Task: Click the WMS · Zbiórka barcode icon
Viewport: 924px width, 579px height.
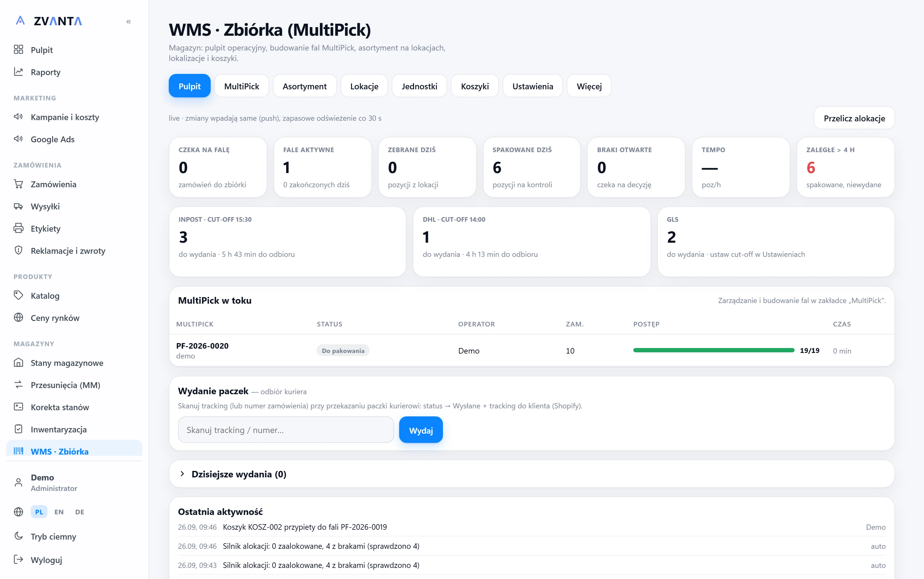Action: point(18,451)
